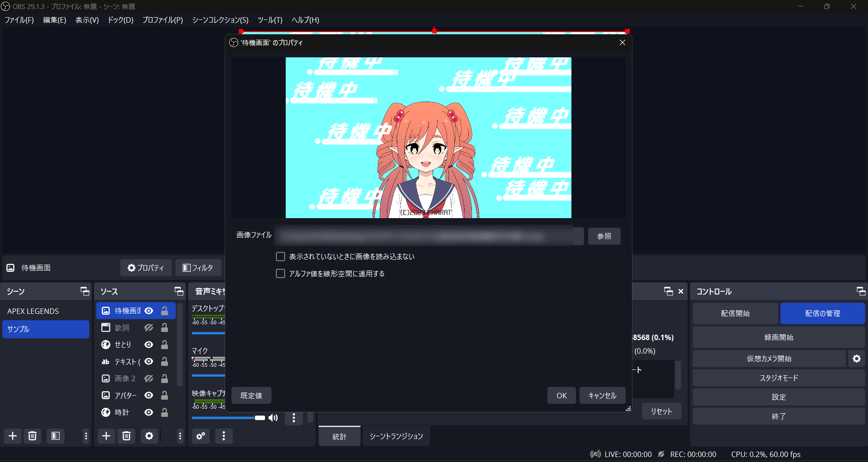Viewport: 868px width, 462px height.
Task: Click the globe icon of せとり source
Action: pyautogui.click(x=106, y=345)
